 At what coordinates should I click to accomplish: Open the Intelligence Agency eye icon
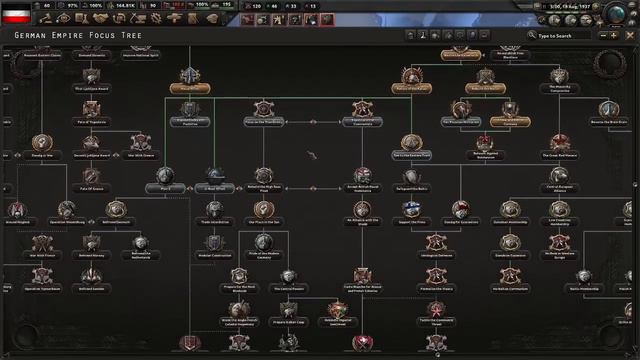tap(64, 18)
